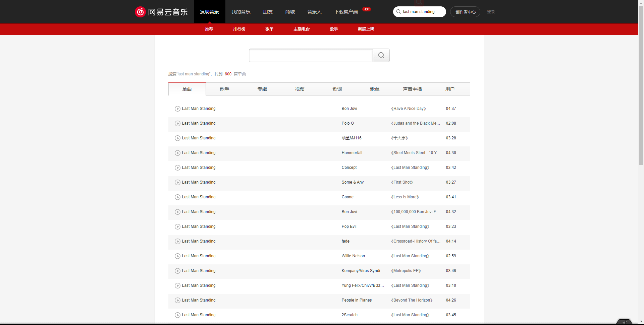Click the lock icon on the player tab
Screen dimensions: 644x325
pos(624,322)
